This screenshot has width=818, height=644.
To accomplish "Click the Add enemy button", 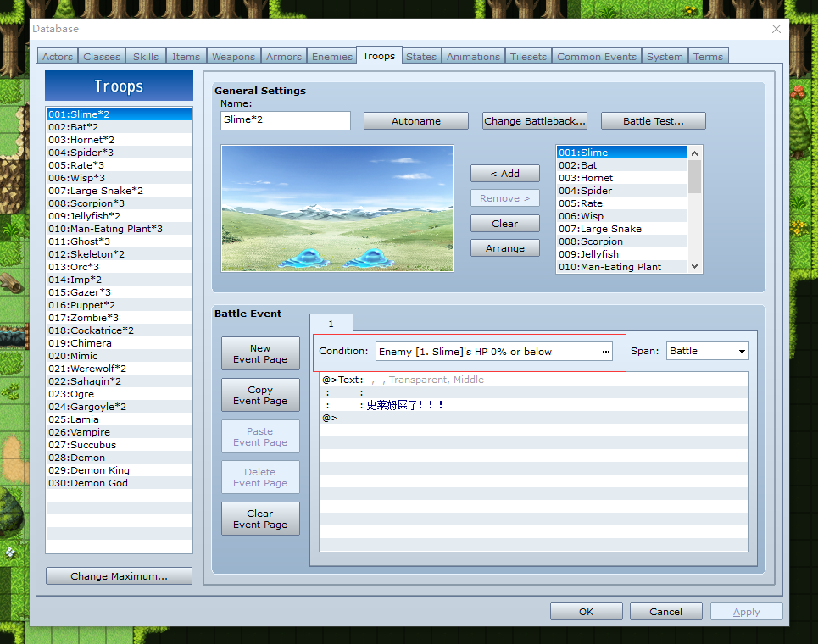I will point(504,174).
